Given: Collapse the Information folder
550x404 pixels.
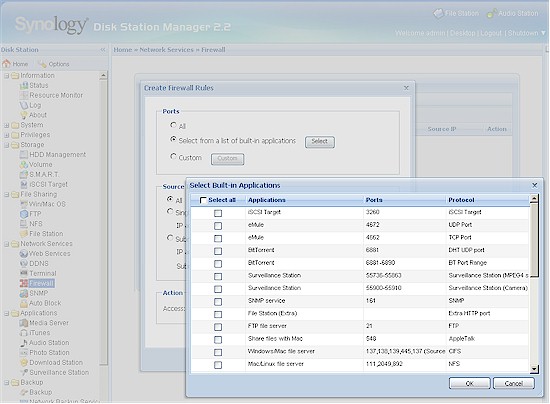Looking at the screenshot, I should [7, 75].
